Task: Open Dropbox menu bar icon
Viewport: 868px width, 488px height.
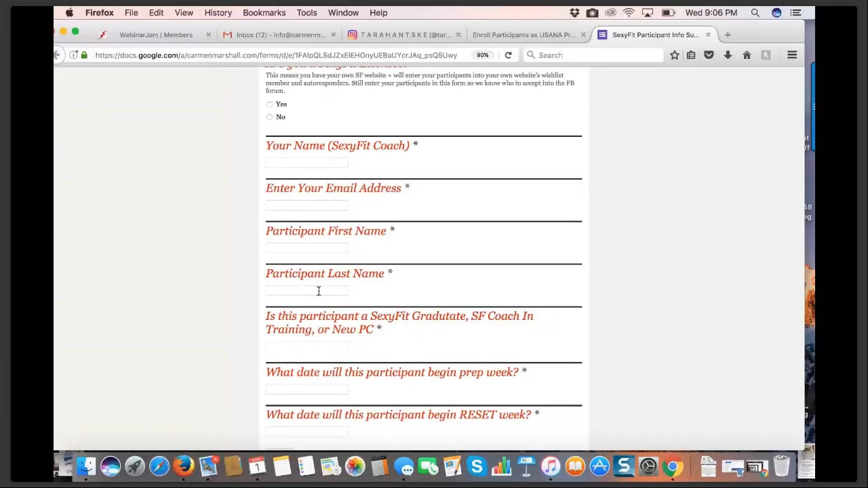Action: pos(575,13)
